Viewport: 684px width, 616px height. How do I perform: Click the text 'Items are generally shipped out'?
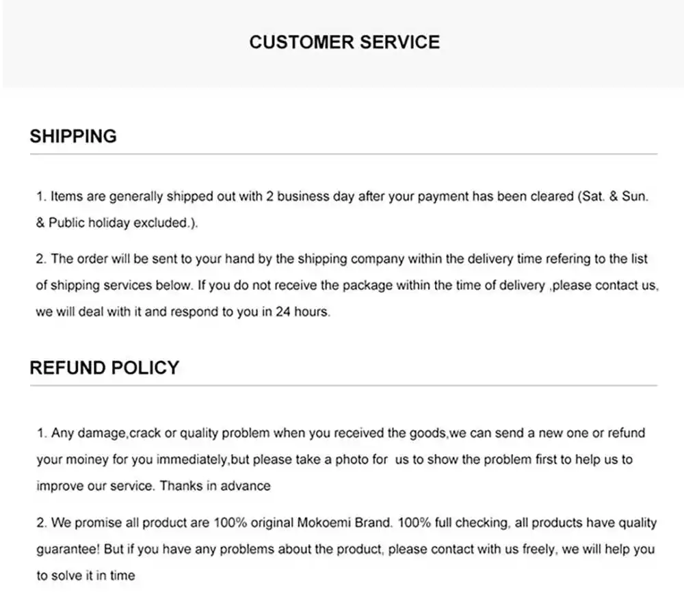[143, 197]
